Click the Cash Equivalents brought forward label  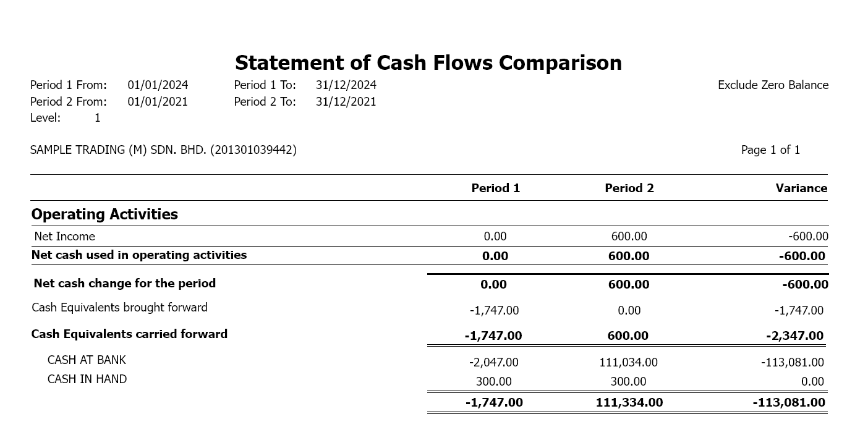[x=119, y=308]
